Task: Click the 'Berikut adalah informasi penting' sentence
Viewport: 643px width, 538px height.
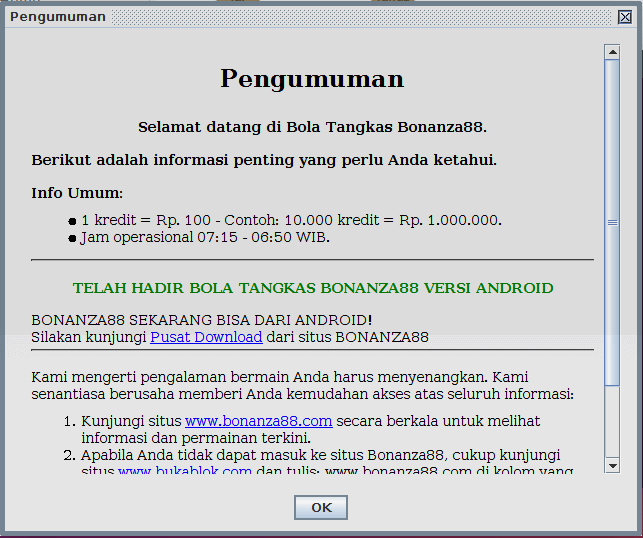Action: [264, 160]
